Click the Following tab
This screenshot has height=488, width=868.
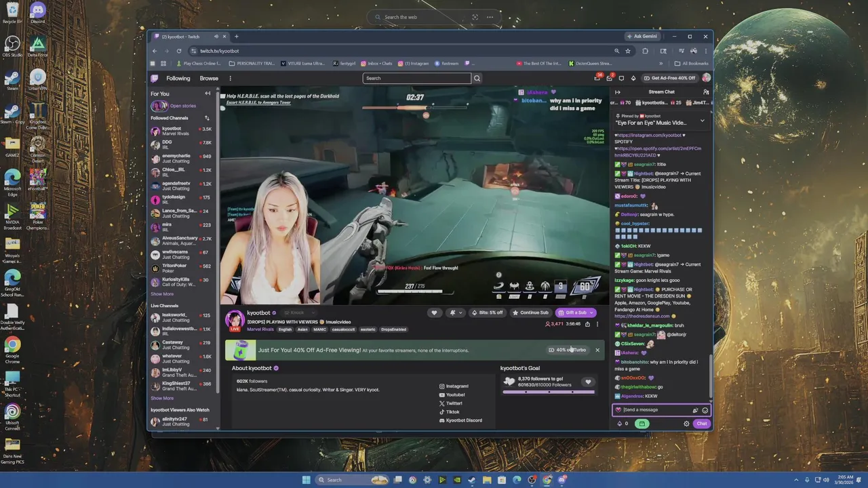coord(178,78)
